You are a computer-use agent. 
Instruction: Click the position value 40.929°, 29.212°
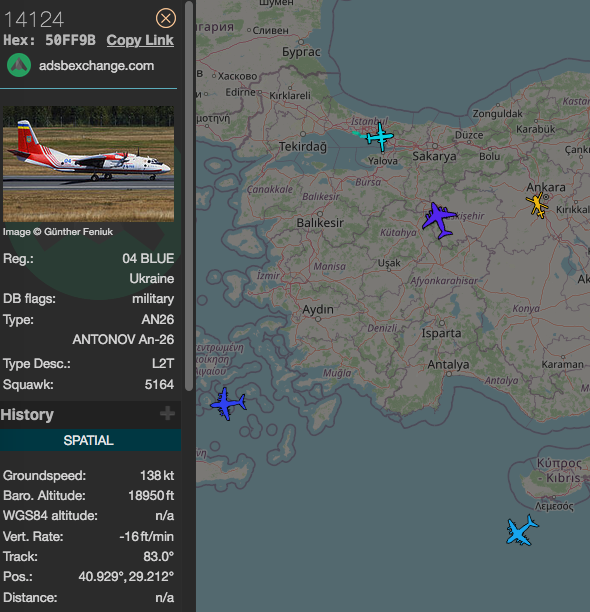click(x=126, y=576)
